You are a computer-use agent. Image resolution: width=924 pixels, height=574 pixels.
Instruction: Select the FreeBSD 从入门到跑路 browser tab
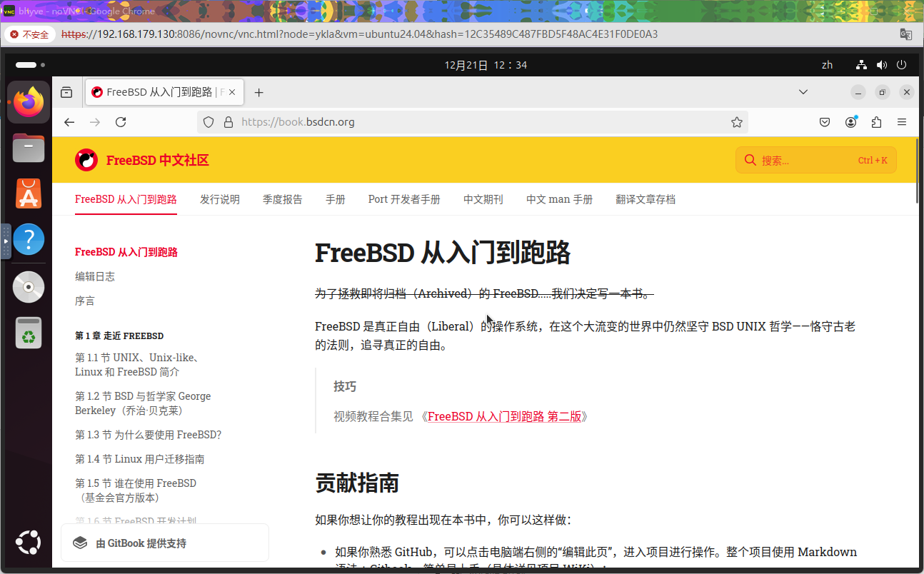pos(165,92)
